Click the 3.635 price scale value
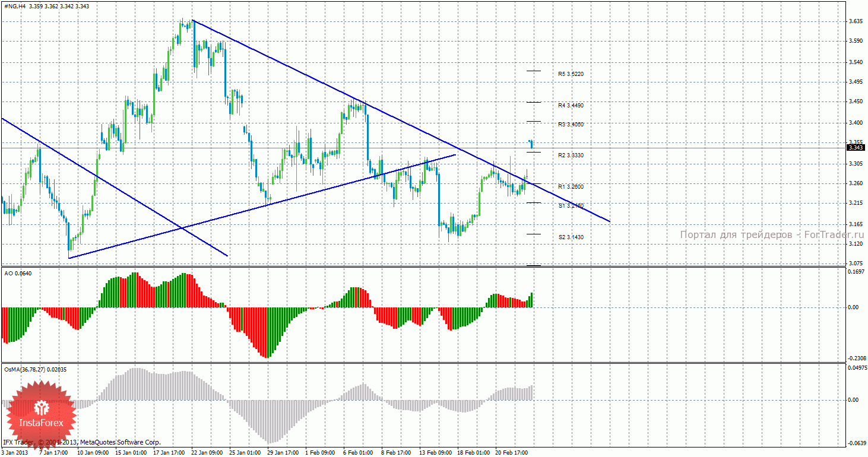The height and width of the screenshot is (457, 868). pyautogui.click(x=856, y=21)
